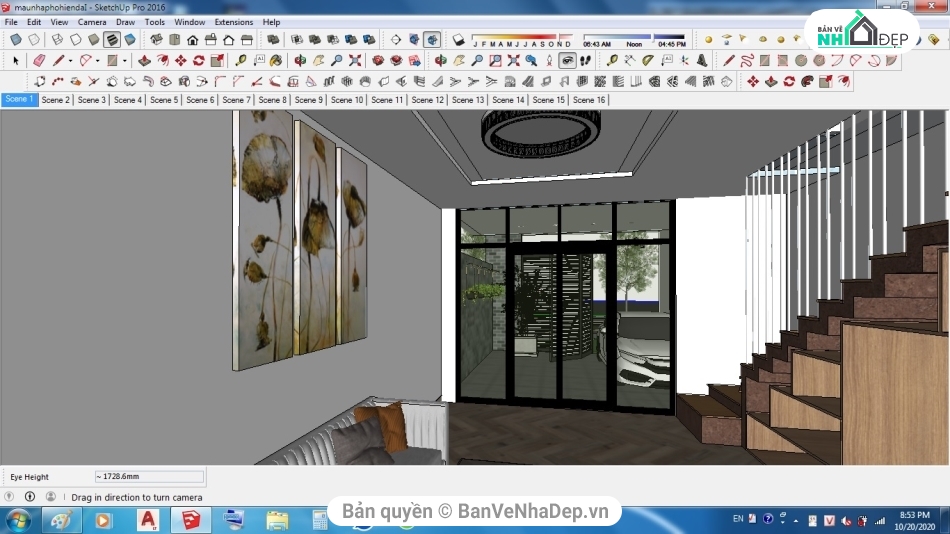Select the Position Camera tool

(x=550, y=61)
